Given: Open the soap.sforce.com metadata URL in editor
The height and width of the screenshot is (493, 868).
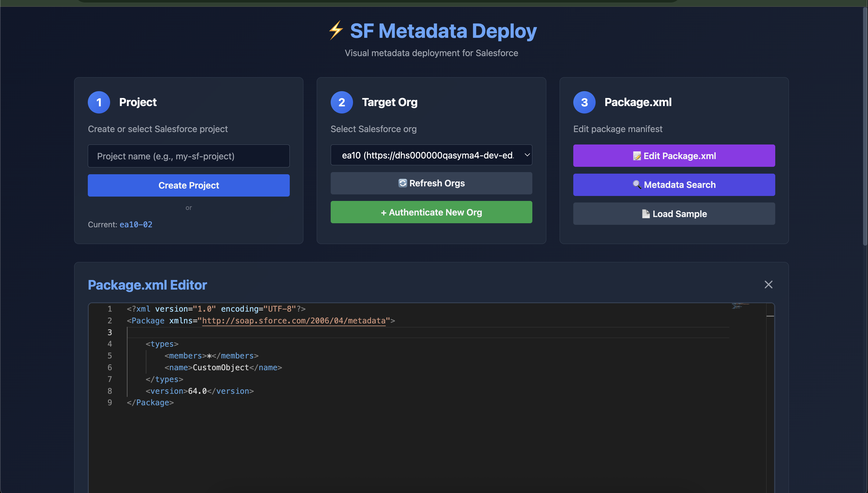Looking at the screenshot, I should point(293,321).
